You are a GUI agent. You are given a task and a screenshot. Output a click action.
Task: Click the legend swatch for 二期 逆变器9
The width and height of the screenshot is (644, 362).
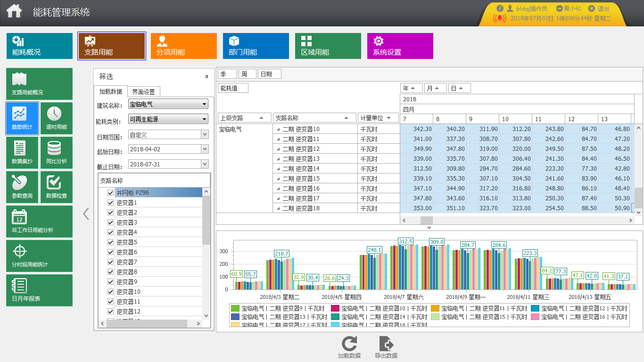(x=235, y=308)
